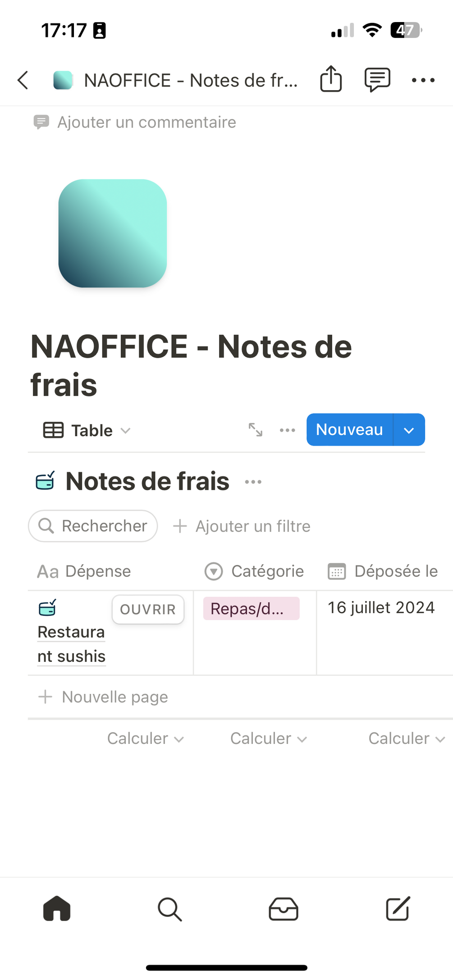The height and width of the screenshot is (980, 453).
Task: Tap the compose new page icon
Action: pos(398,908)
